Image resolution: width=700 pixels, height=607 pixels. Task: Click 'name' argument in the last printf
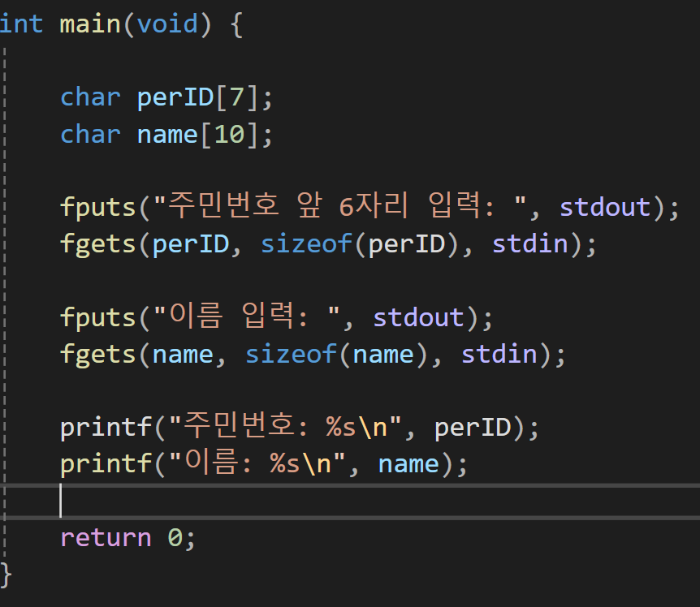(x=408, y=464)
